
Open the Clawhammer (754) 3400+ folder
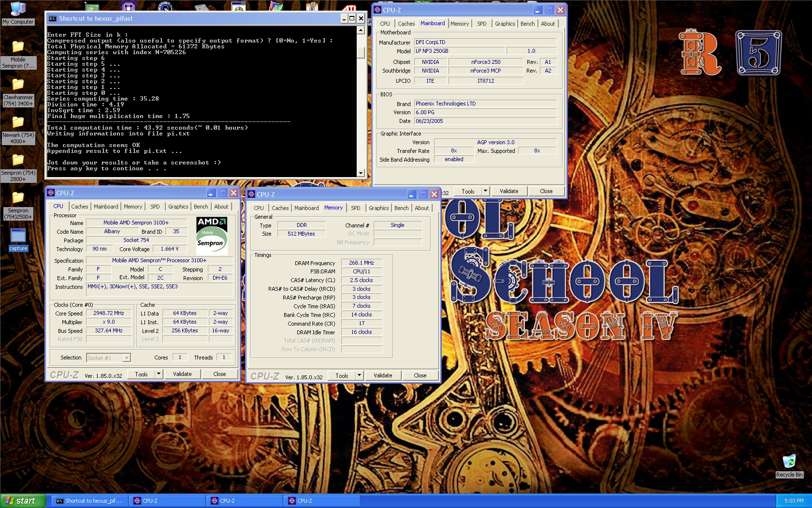click(x=18, y=92)
